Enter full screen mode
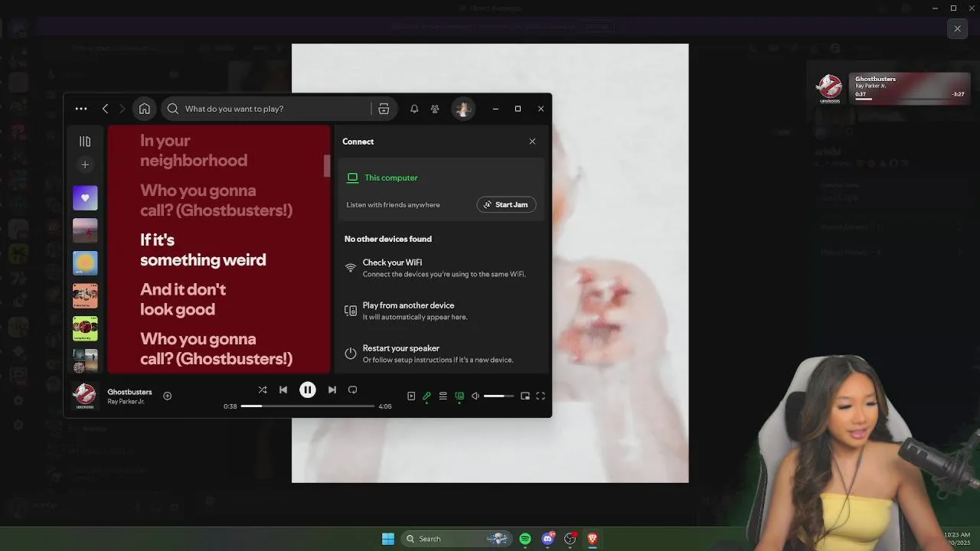 541,396
